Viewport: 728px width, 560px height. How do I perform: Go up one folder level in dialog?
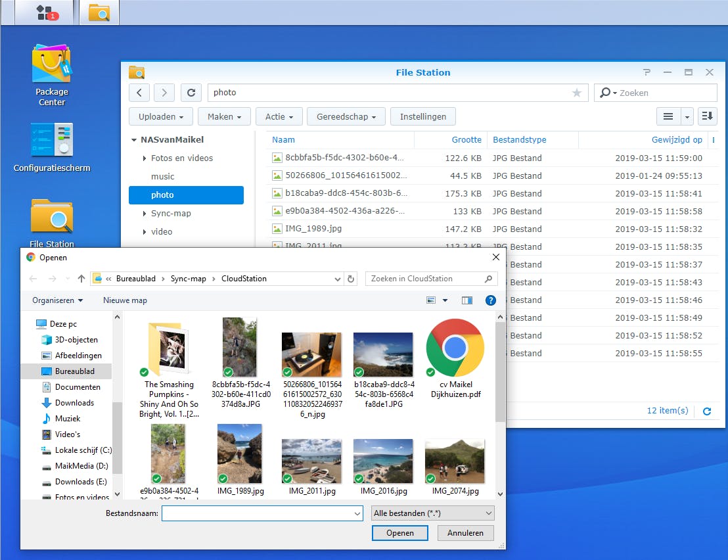(81, 279)
